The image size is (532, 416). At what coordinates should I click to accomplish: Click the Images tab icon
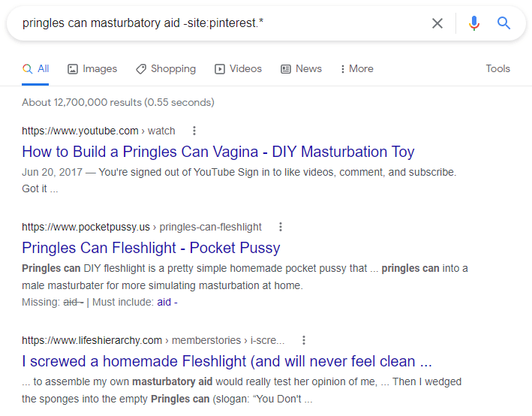tap(73, 69)
